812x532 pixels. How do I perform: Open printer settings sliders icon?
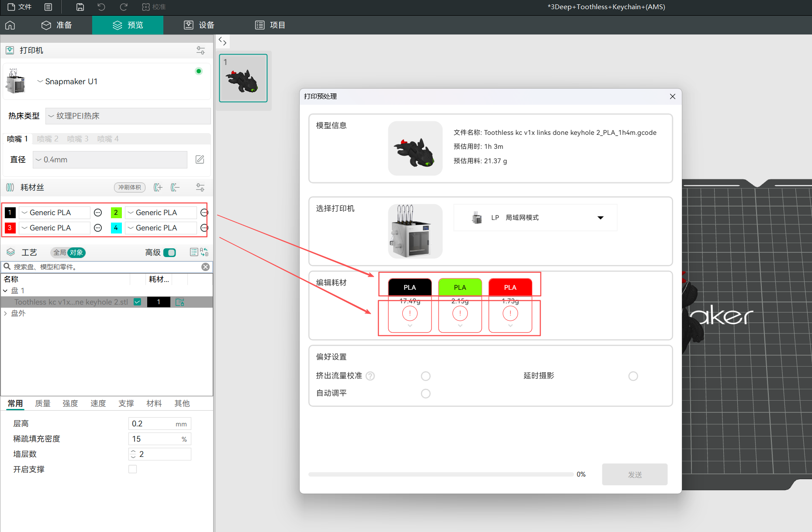click(x=200, y=51)
